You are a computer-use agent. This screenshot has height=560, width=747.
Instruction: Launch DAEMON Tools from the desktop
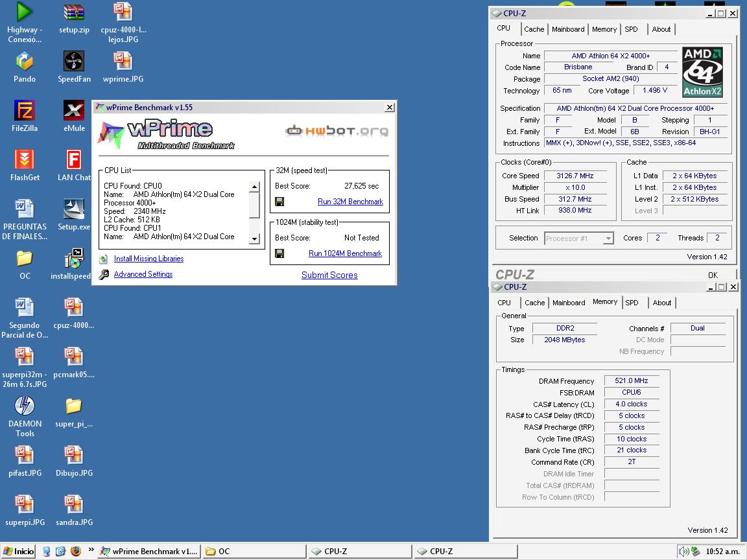point(24,416)
